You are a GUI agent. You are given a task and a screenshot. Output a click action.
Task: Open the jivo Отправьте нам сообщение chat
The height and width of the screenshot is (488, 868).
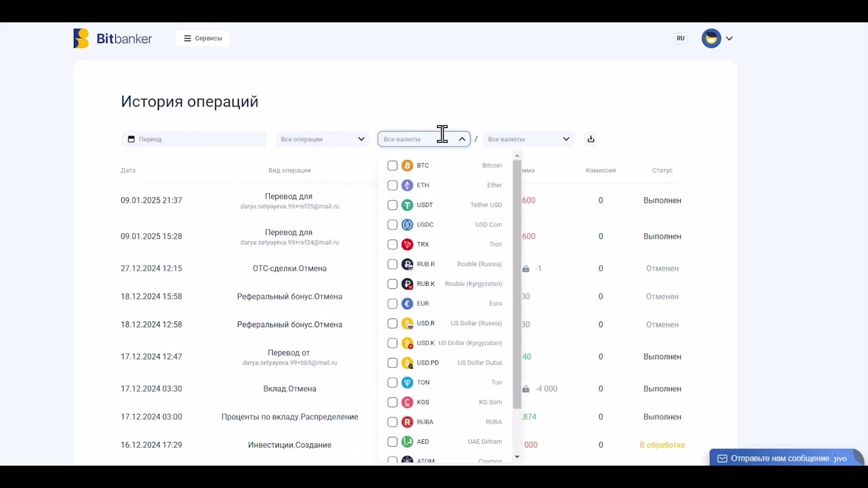(x=785, y=458)
